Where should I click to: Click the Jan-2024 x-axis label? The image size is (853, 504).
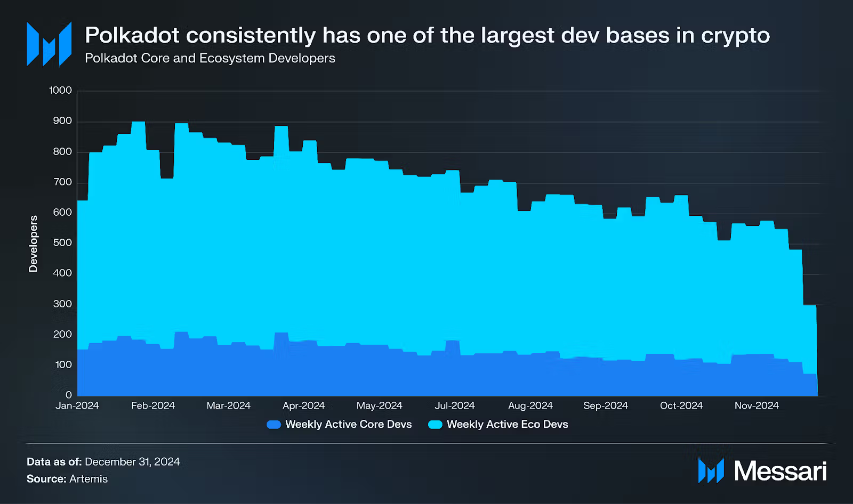[77, 406]
